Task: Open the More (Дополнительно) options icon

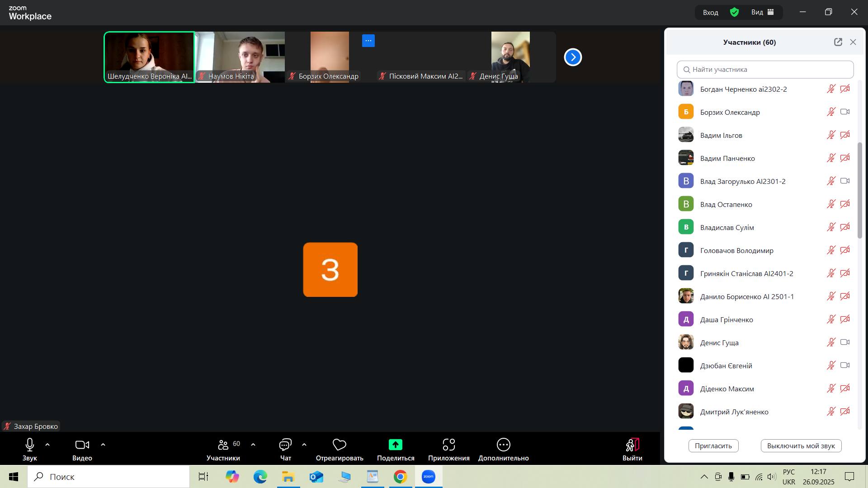Action: pos(503,445)
